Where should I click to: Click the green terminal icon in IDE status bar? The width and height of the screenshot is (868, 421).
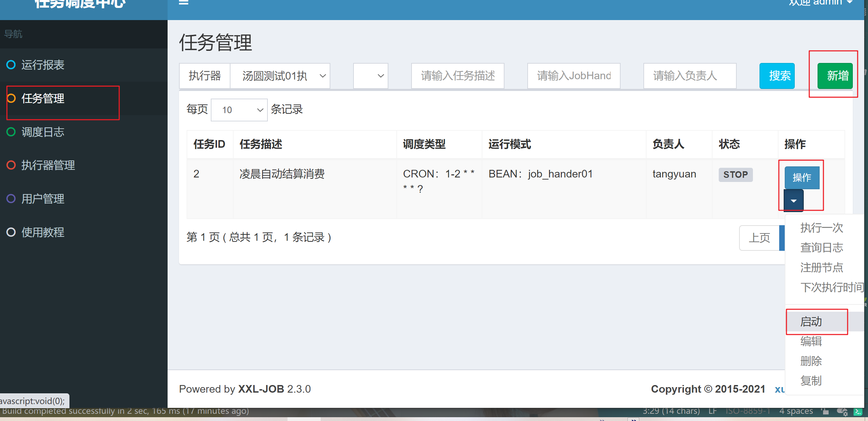click(858, 412)
